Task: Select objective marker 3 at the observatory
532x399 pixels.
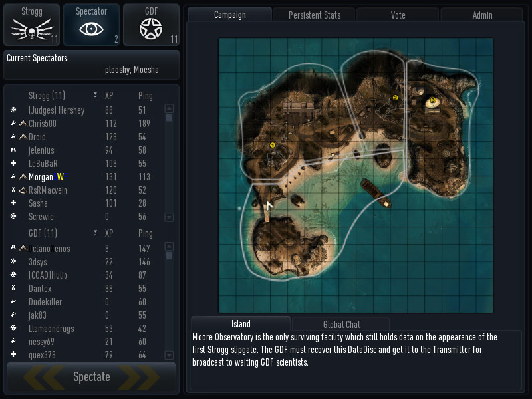Action: (x=433, y=100)
